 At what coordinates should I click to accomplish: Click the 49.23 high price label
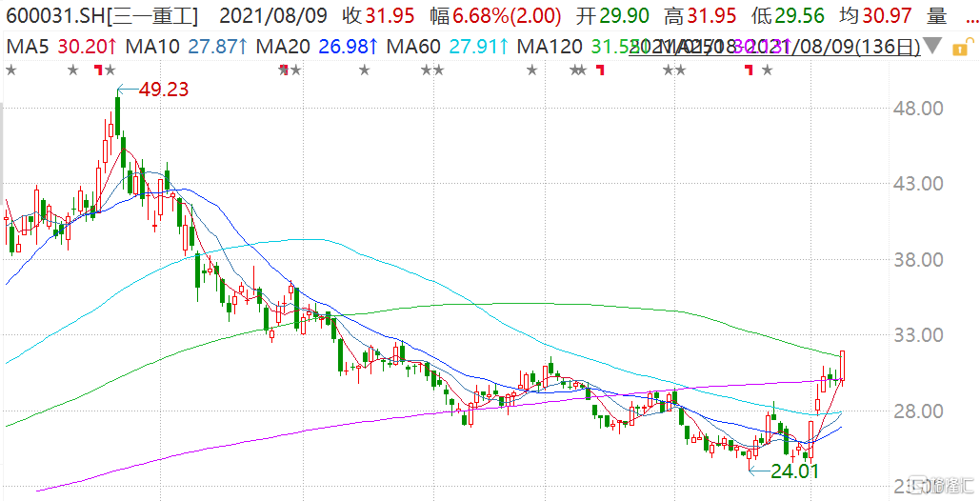pos(163,90)
